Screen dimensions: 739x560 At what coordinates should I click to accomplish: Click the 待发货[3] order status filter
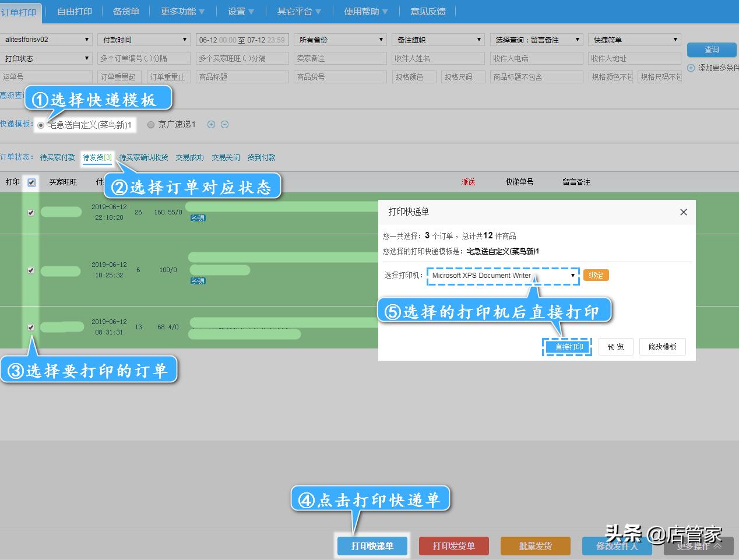(96, 157)
